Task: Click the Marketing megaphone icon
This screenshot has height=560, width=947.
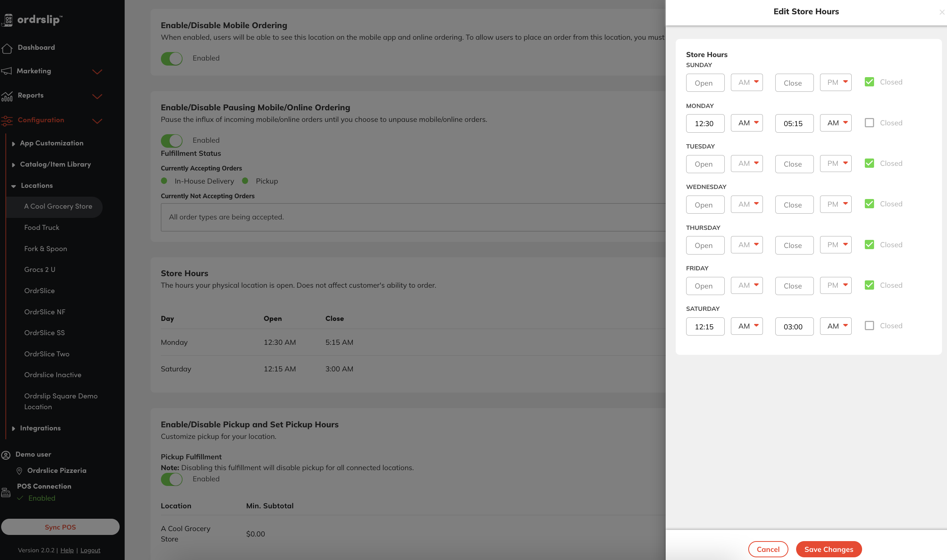Action: (x=7, y=71)
